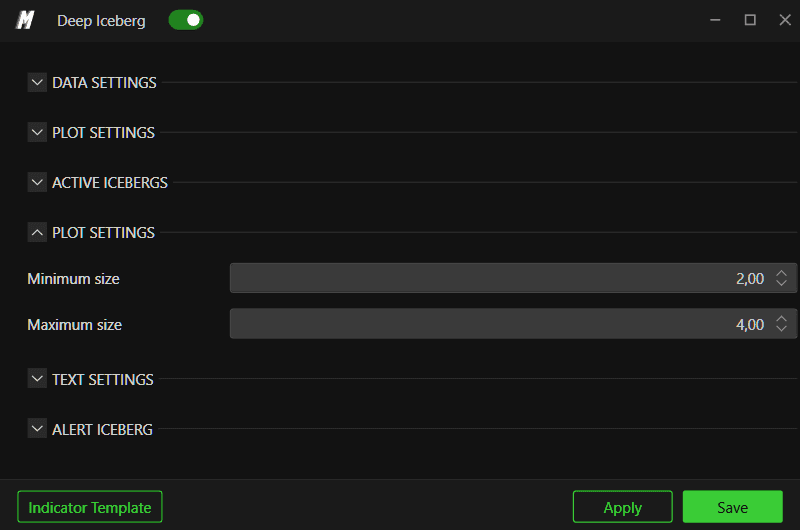Image resolution: width=800 pixels, height=530 pixels.
Task: Decrease Minimum size with down arrow
Action: [781, 283]
